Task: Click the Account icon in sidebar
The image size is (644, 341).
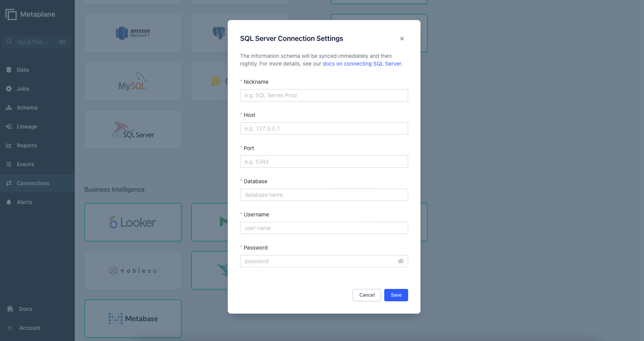Action: [x=10, y=328]
